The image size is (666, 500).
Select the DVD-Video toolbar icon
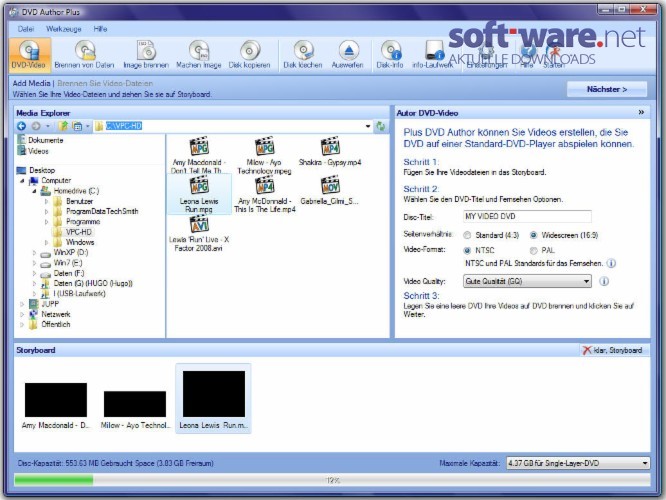(x=29, y=54)
